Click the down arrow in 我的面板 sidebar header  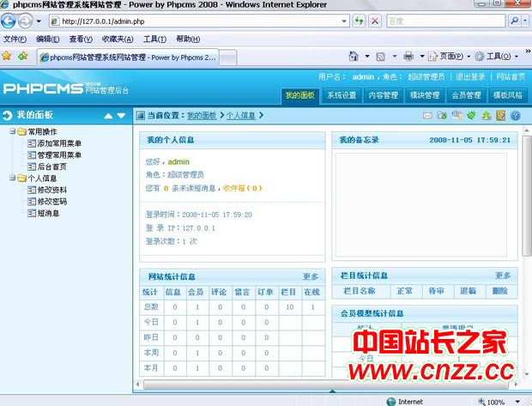click(x=121, y=116)
